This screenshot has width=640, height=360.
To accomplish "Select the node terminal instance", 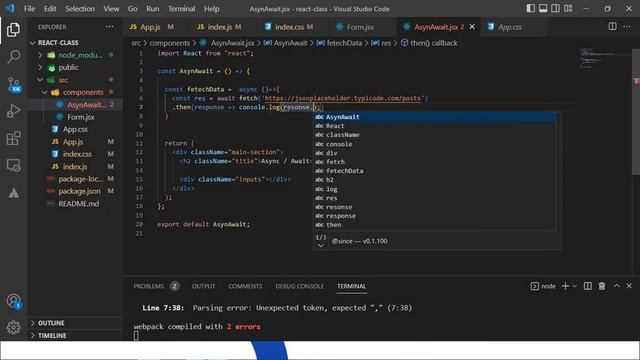I will click(543, 286).
